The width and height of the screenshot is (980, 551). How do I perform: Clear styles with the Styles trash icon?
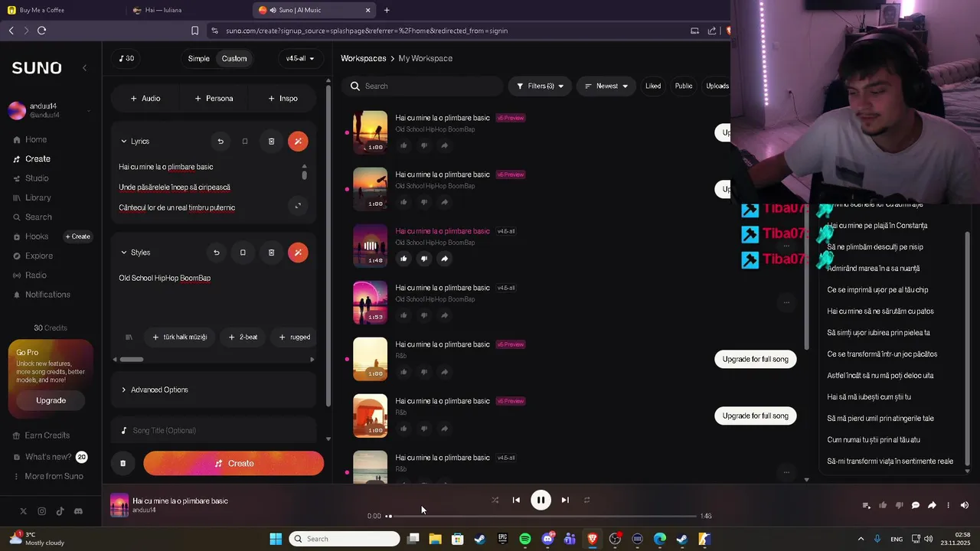pyautogui.click(x=271, y=253)
